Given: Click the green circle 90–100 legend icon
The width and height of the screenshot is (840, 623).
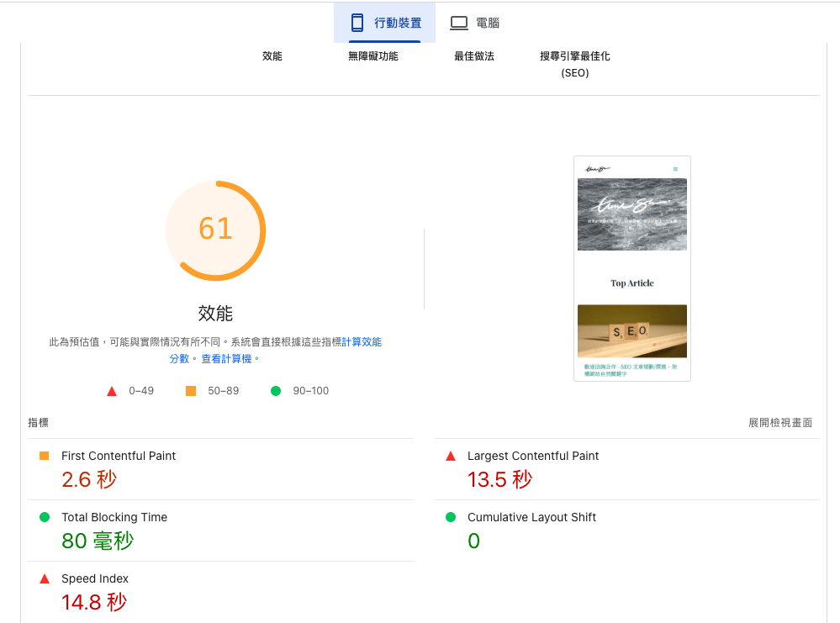Looking at the screenshot, I should (x=276, y=391).
